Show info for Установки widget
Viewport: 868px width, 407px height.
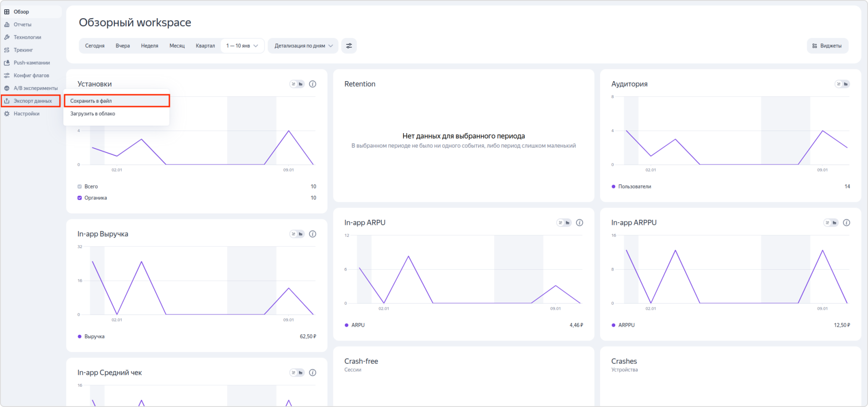[313, 84]
